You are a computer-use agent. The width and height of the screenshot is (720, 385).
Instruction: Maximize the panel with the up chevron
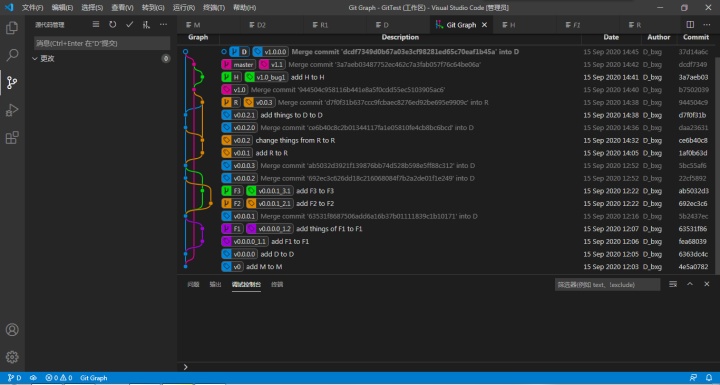pyautogui.click(x=690, y=284)
